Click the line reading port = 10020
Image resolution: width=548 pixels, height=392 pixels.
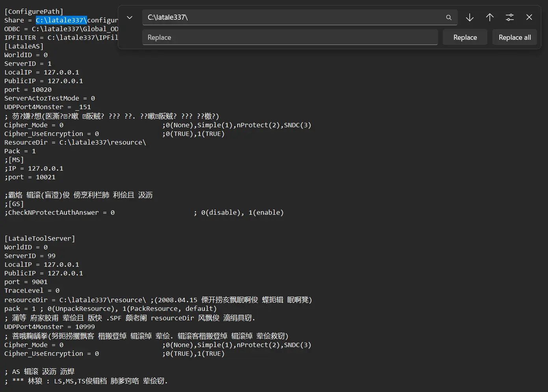pos(28,89)
